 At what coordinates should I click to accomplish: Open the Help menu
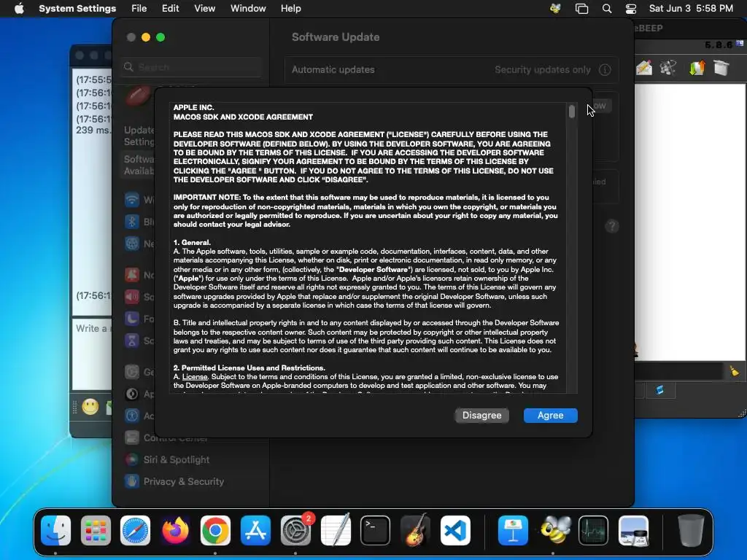coord(290,9)
